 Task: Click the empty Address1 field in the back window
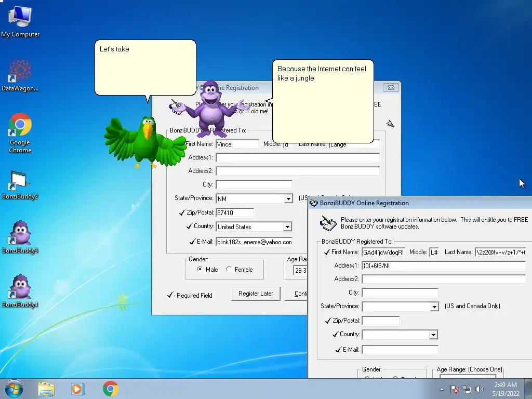pos(298,157)
